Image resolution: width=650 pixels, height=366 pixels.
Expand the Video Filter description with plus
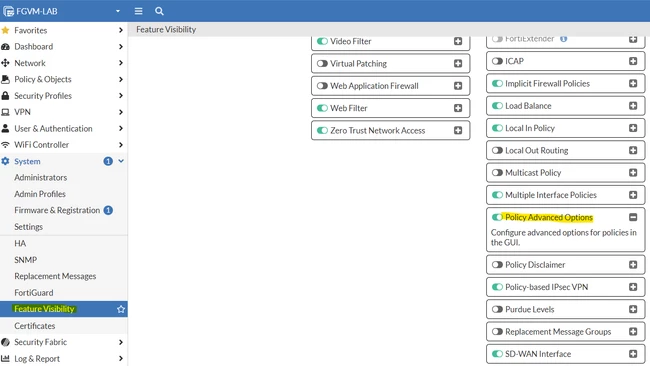coord(458,41)
